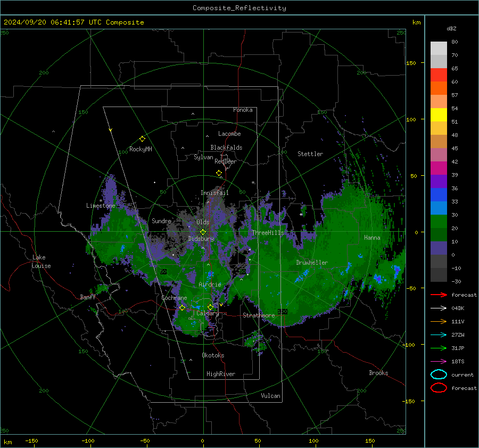Click the Okotoks city label
This screenshot has width=479, height=448.
point(213,355)
